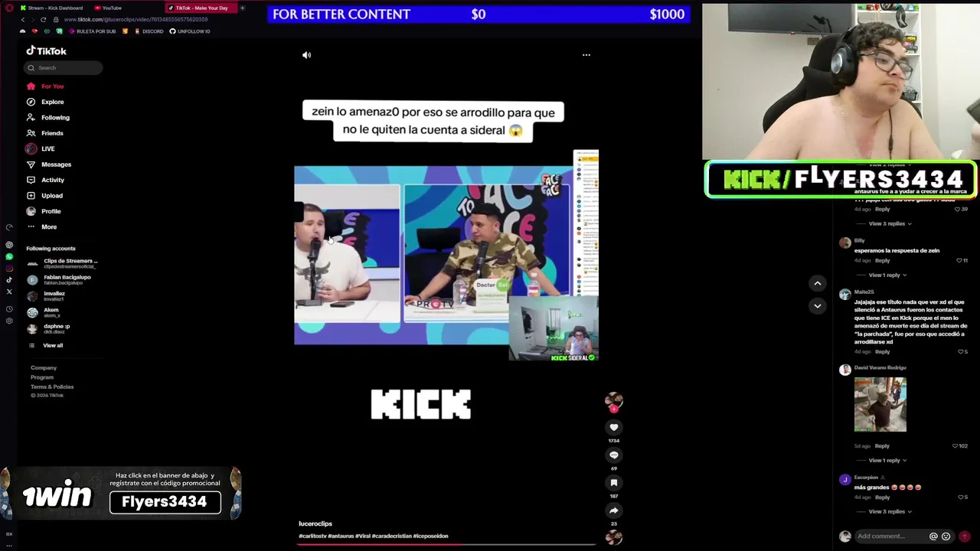Reload the current page
980x551 pixels.
[44, 19]
